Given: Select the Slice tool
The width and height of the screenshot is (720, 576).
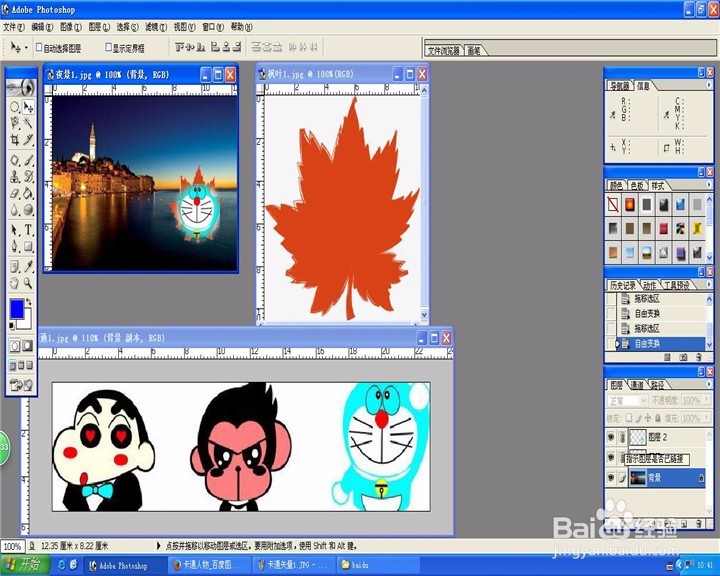Looking at the screenshot, I should tap(28, 139).
